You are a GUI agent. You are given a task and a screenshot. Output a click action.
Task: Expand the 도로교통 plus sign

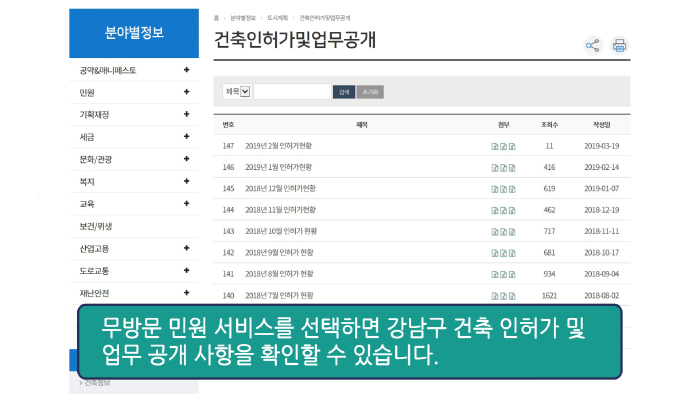point(187,270)
